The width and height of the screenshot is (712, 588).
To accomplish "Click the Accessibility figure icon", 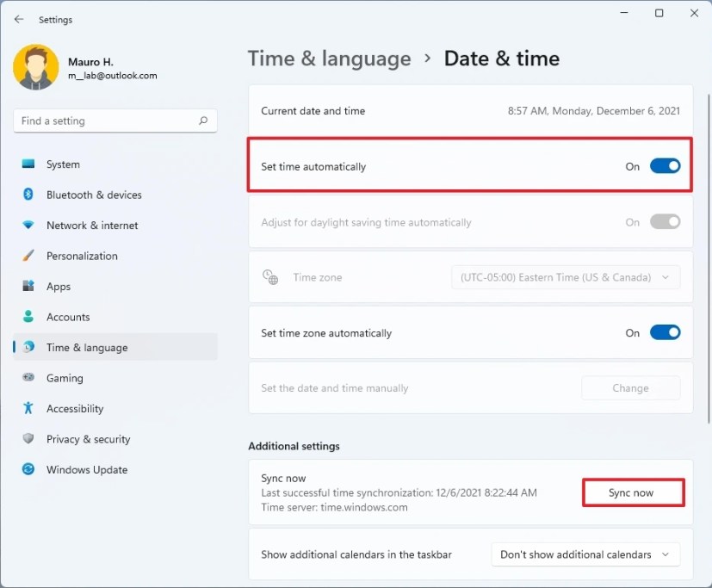I will click(x=28, y=408).
